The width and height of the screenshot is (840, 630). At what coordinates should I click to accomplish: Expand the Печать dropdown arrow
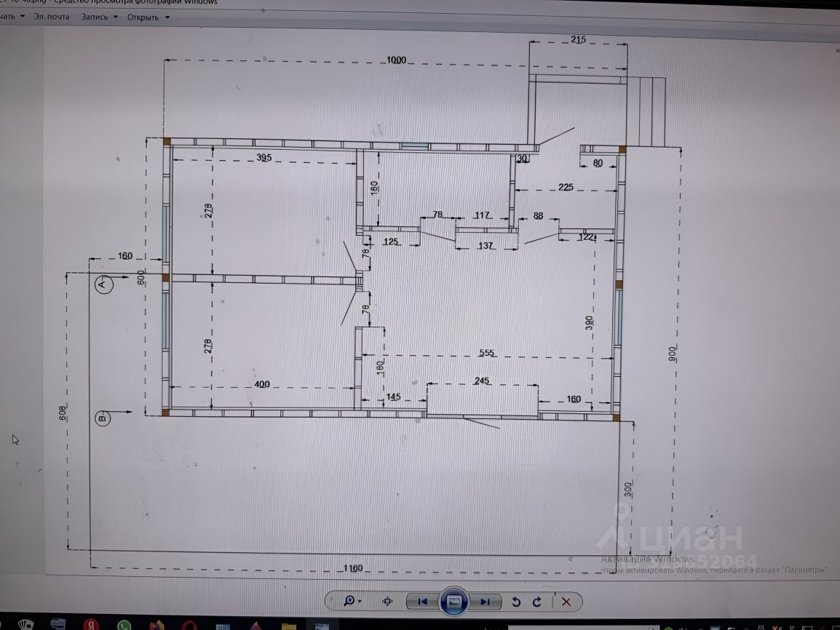click(23, 16)
